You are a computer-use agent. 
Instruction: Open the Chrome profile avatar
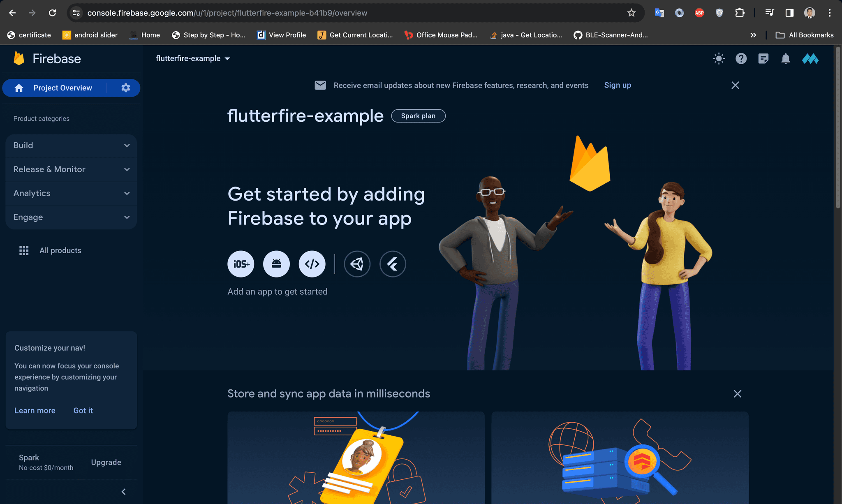810,13
